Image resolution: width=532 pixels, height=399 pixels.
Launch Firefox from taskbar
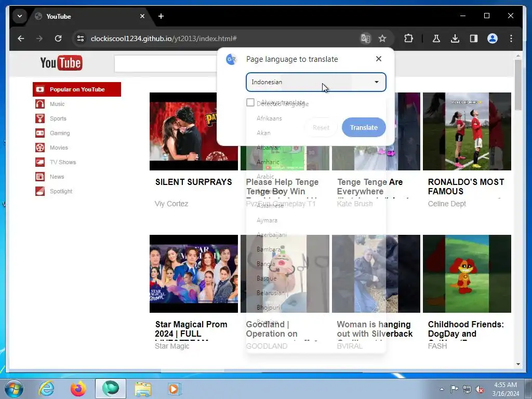click(78, 389)
